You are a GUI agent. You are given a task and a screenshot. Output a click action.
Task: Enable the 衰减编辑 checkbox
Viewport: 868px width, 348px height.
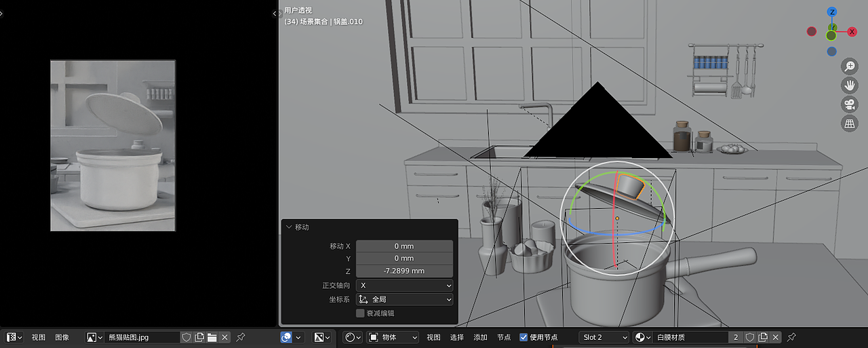360,313
